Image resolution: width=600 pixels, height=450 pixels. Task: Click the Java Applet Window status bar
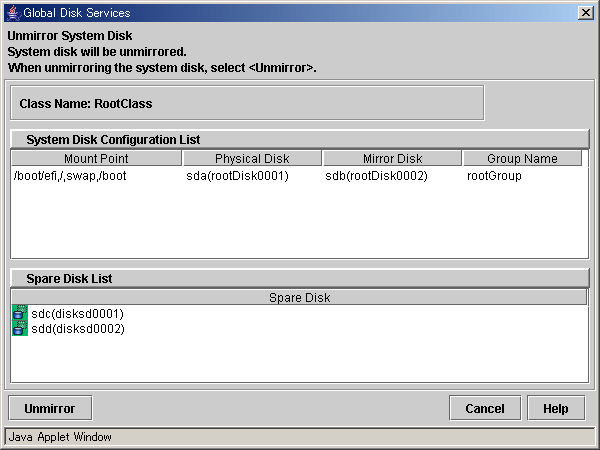point(300,437)
